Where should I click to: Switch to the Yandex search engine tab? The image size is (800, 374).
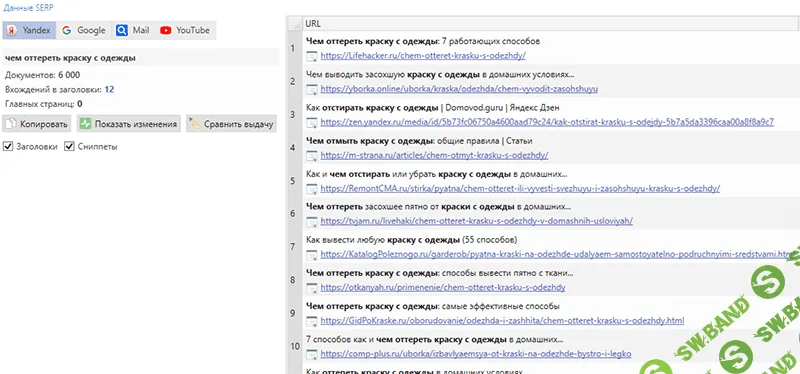(x=29, y=30)
